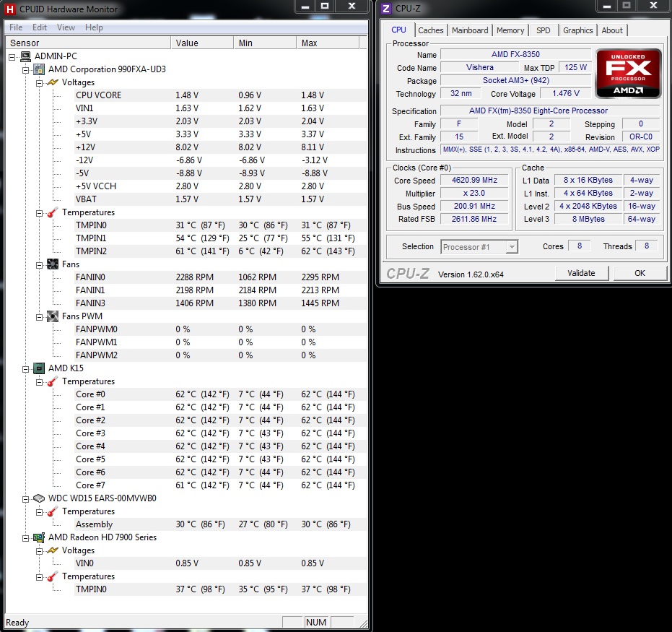
Task: Select the CPU VCORE voltage row
Action: (x=220, y=95)
